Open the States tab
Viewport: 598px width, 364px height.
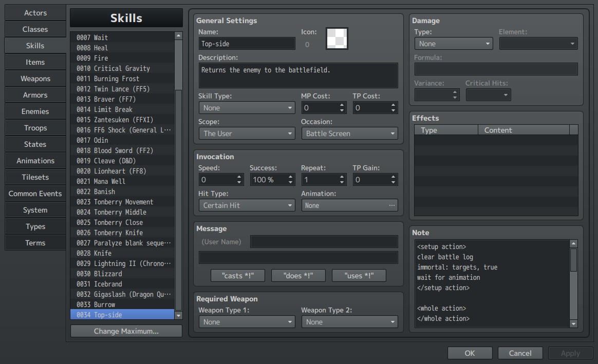[x=35, y=144]
